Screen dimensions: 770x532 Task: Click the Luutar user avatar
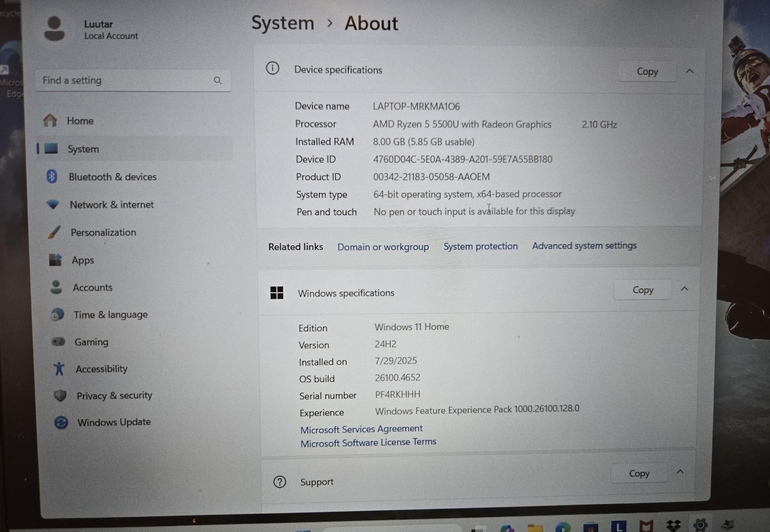(x=54, y=28)
